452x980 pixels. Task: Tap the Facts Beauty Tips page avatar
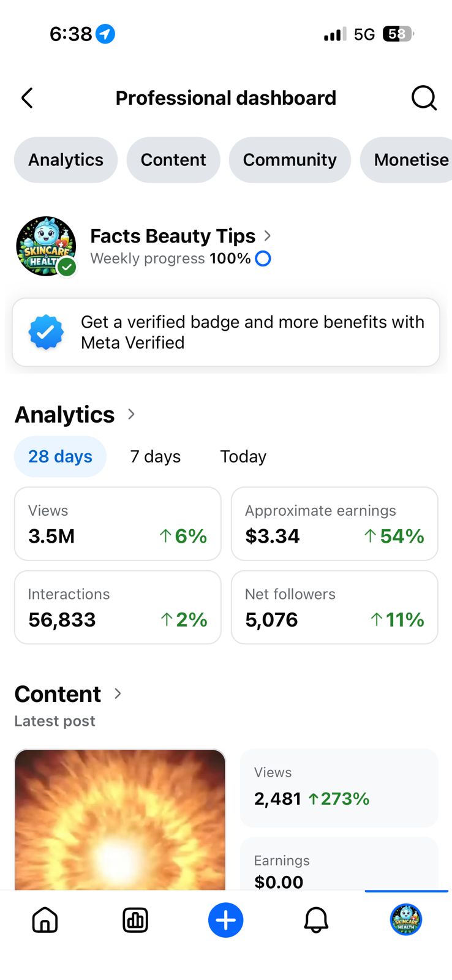[47, 246]
